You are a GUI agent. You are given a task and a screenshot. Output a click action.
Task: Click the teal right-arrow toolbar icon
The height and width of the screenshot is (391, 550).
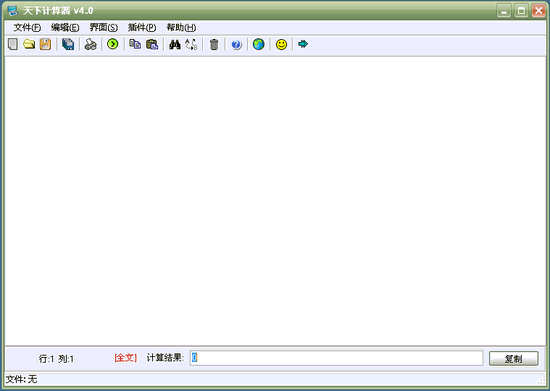(303, 44)
